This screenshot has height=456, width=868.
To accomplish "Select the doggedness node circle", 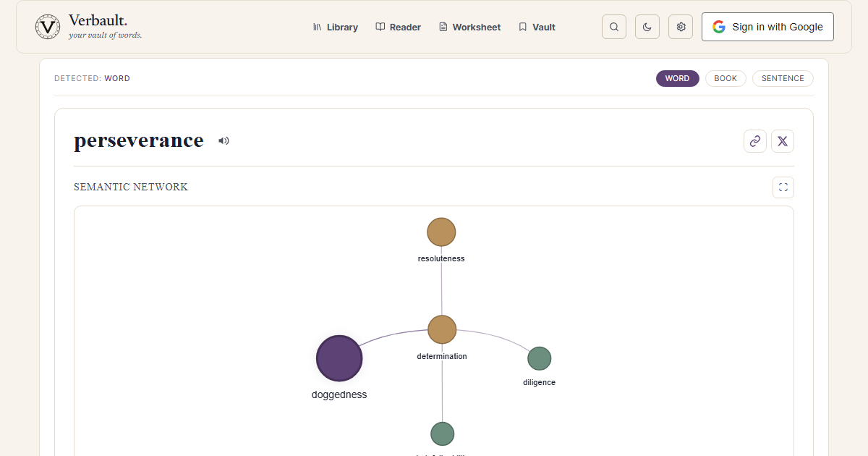I will (x=339, y=358).
